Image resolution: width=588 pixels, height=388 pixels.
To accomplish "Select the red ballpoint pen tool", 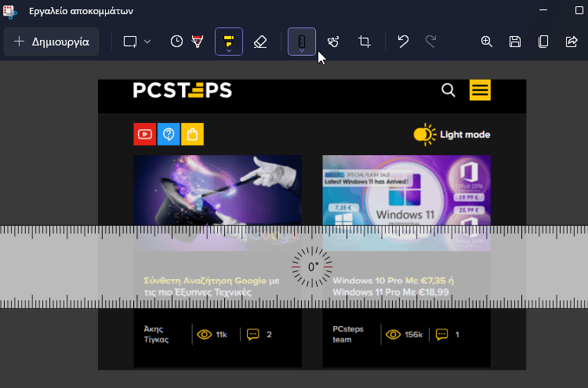I will coord(198,42).
